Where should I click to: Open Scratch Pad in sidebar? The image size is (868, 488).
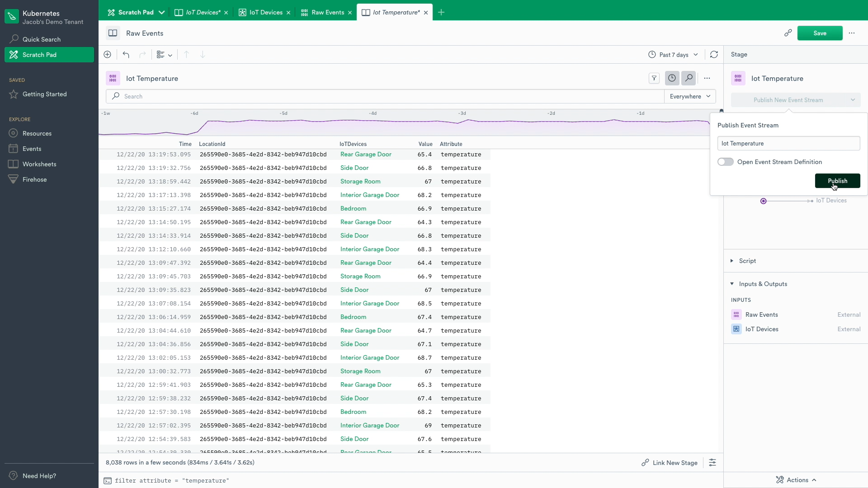click(49, 55)
